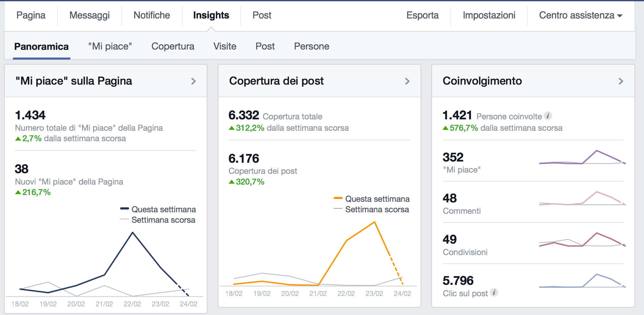This screenshot has height=315, width=644.
Task: Click info icon beside Clic sul post
Action: (x=494, y=292)
